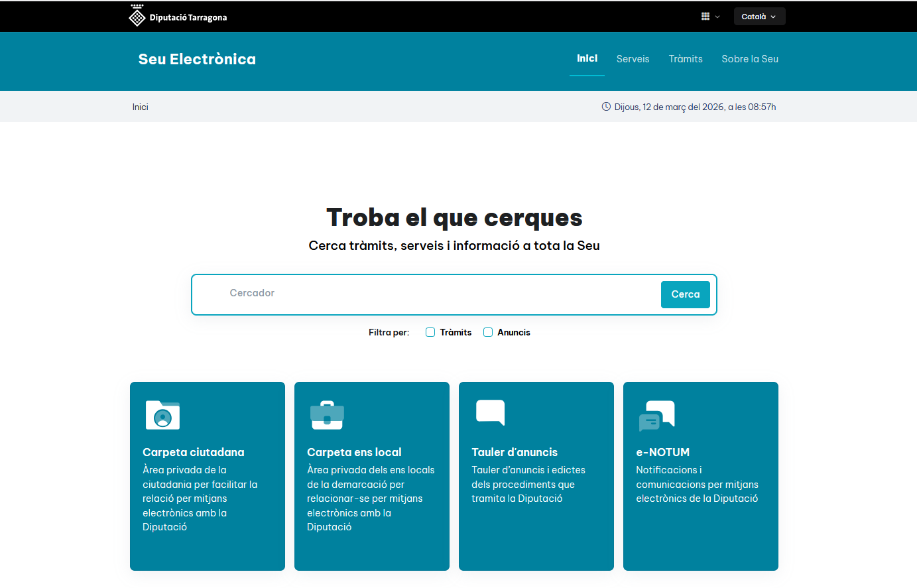Select the Tauler d'anuncis speech bubble icon

tap(491, 414)
